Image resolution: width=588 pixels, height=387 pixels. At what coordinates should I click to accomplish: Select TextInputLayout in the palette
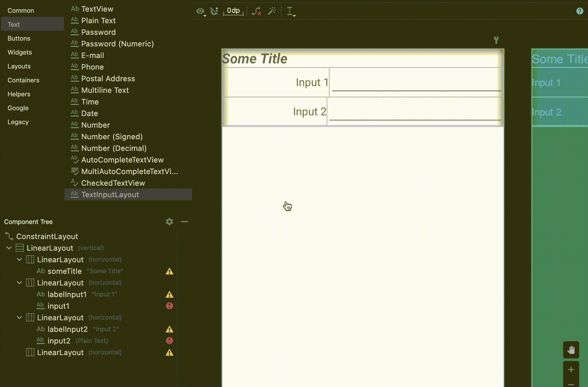click(110, 195)
